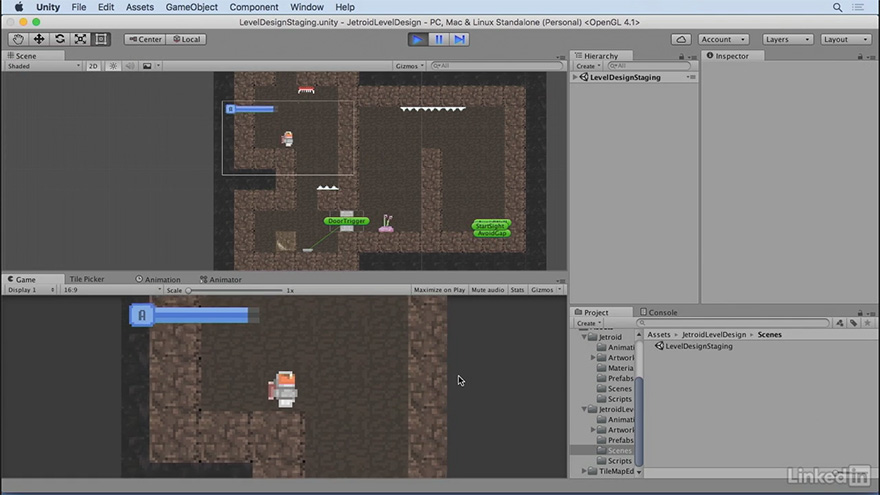The width and height of the screenshot is (880, 495).
Task: Open the GameObject menu
Action: (191, 7)
